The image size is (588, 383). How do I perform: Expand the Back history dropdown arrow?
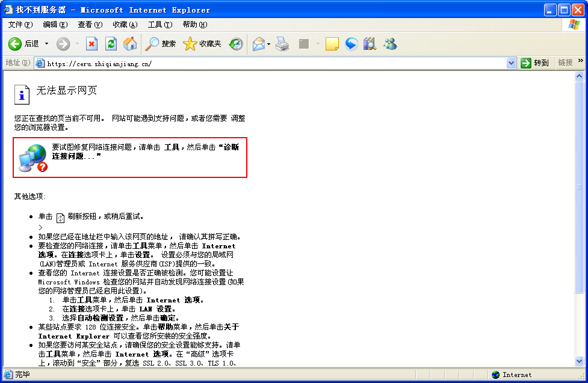pos(46,44)
